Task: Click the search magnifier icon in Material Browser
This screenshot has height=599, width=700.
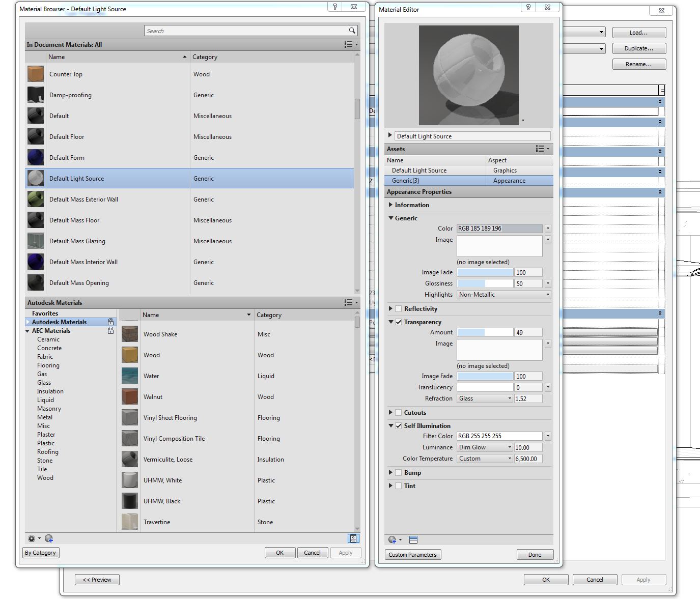Action: (x=352, y=31)
